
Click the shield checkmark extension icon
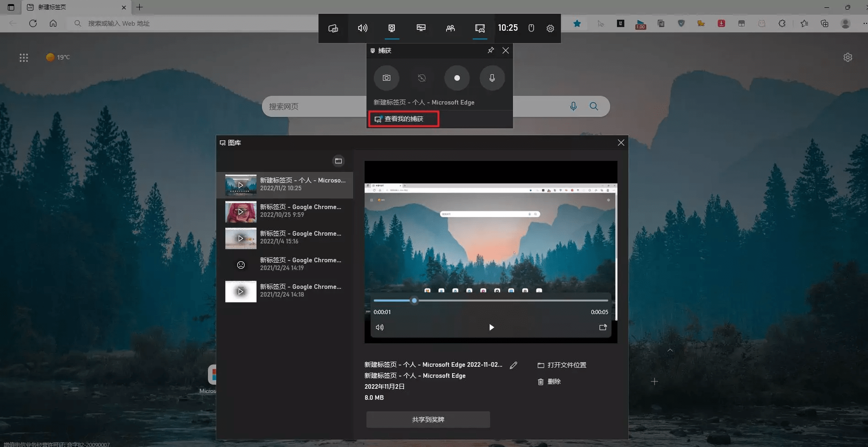pos(681,23)
